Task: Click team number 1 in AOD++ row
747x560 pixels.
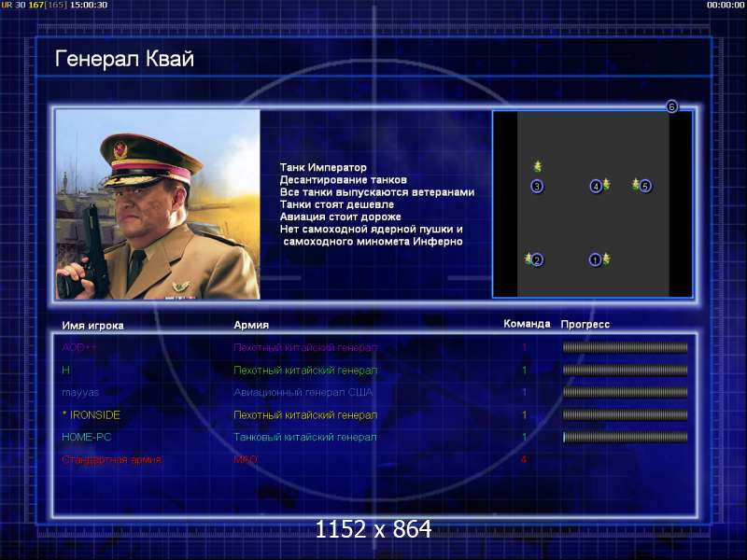Action: [525, 347]
